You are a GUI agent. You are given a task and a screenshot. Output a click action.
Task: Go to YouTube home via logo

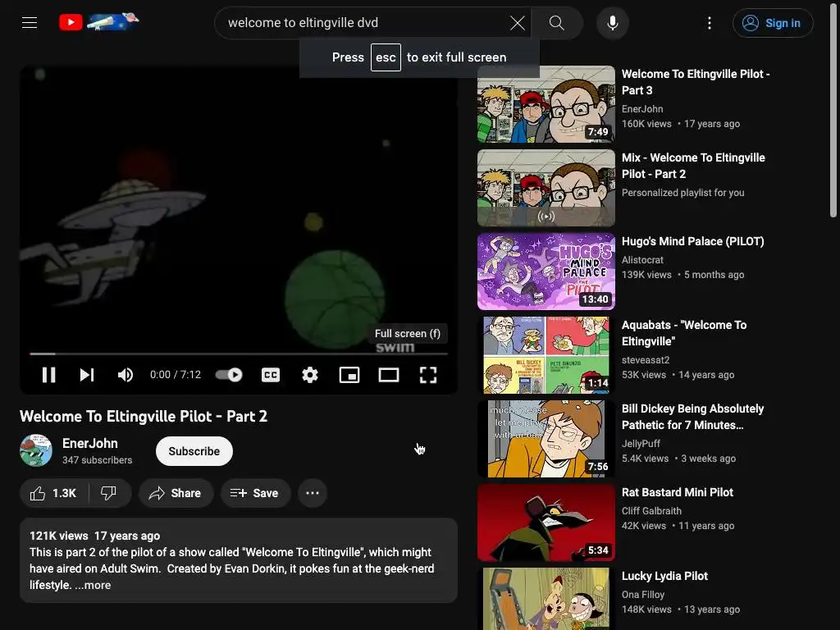(98, 22)
